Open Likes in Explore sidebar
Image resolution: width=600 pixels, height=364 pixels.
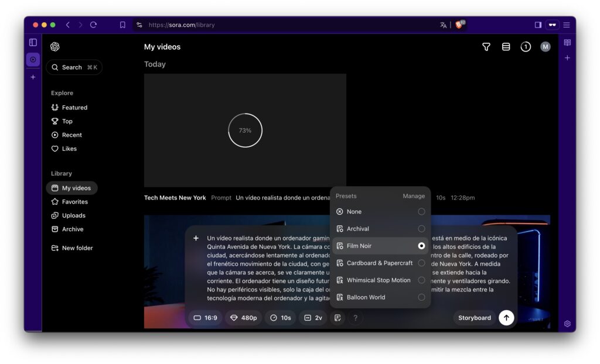tap(64, 149)
